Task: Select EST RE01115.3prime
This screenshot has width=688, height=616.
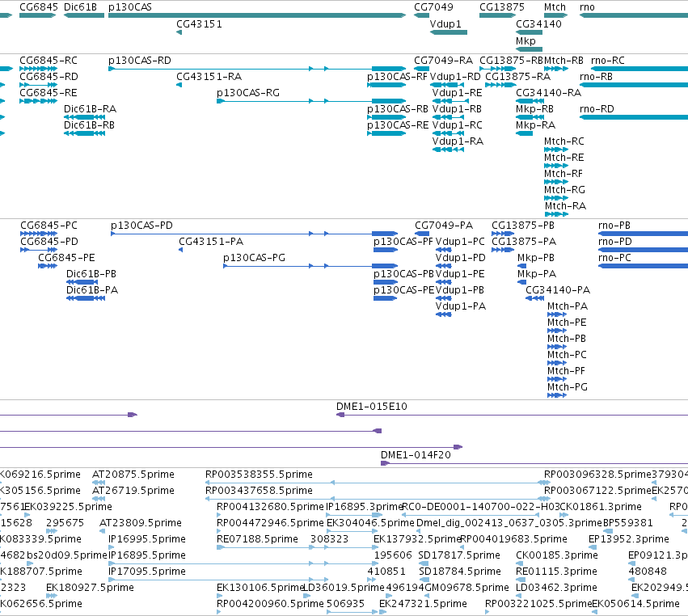Action: click(x=521, y=580)
